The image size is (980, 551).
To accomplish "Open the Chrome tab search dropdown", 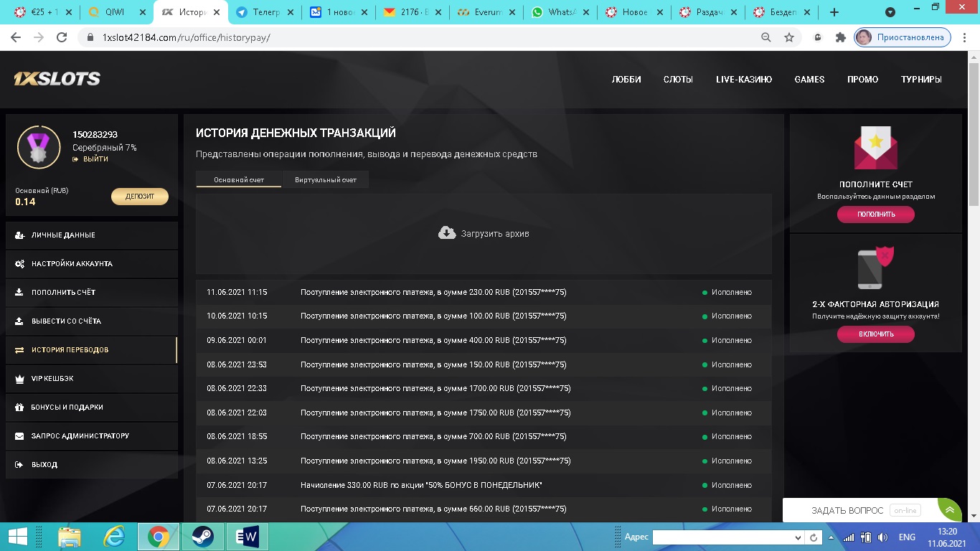I will 890,12.
